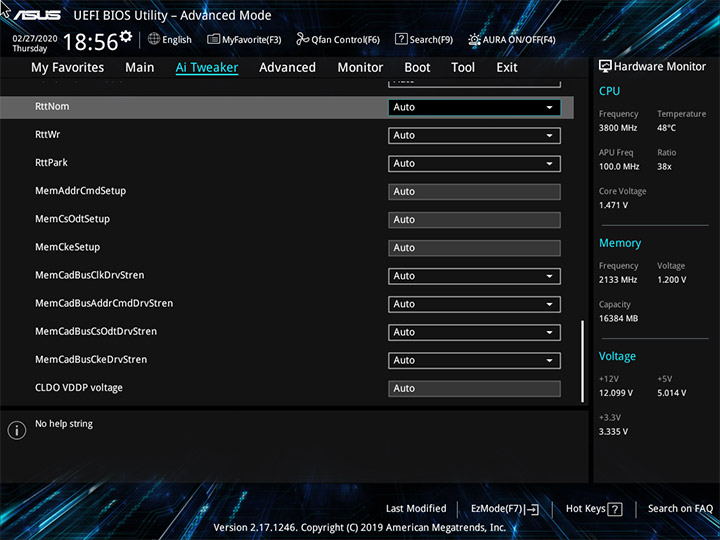Click the MemCkeSetup value field
Image resolution: width=720 pixels, height=540 pixels.
[x=474, y=248]
